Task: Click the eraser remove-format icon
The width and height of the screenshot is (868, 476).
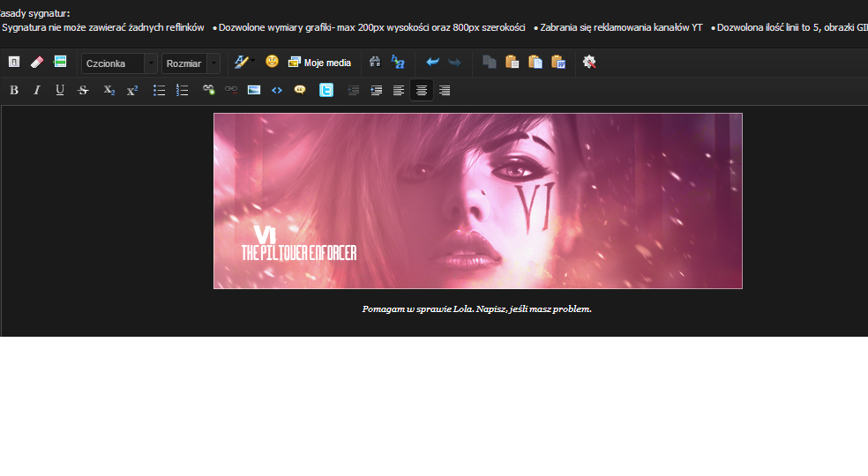Action: tap(36, 62)
